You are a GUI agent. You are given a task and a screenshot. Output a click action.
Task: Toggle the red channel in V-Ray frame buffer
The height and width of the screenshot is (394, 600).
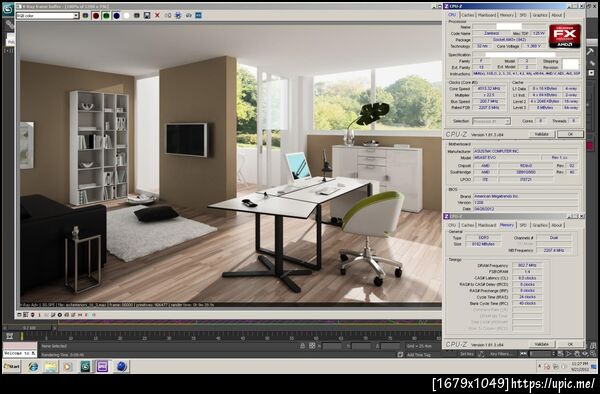(x=96, y=15)
